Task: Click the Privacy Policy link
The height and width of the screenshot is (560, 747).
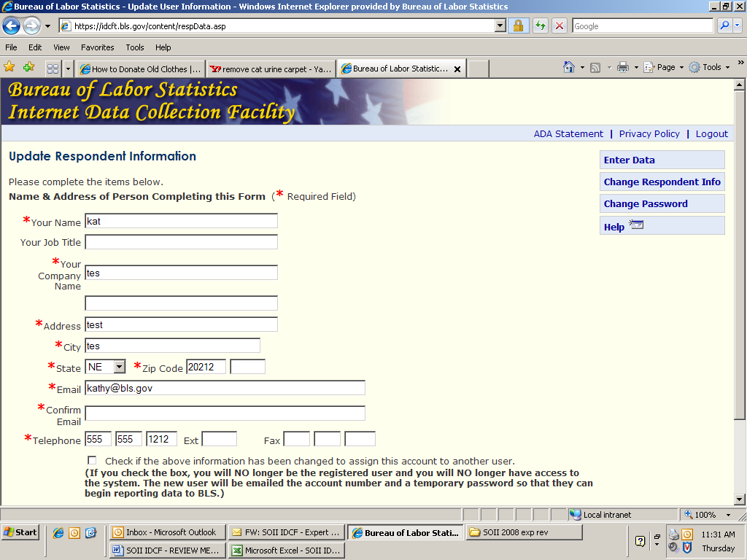Action: coord(649,134)
